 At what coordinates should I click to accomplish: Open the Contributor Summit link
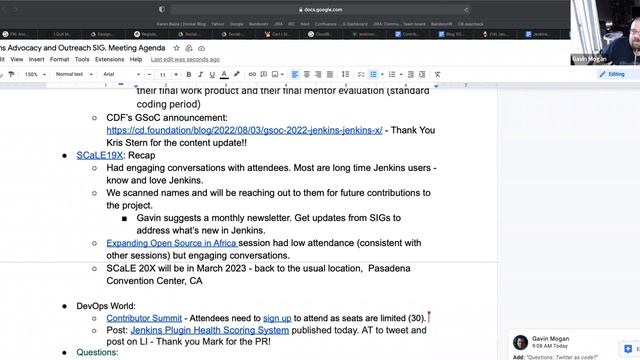point(144,318)
